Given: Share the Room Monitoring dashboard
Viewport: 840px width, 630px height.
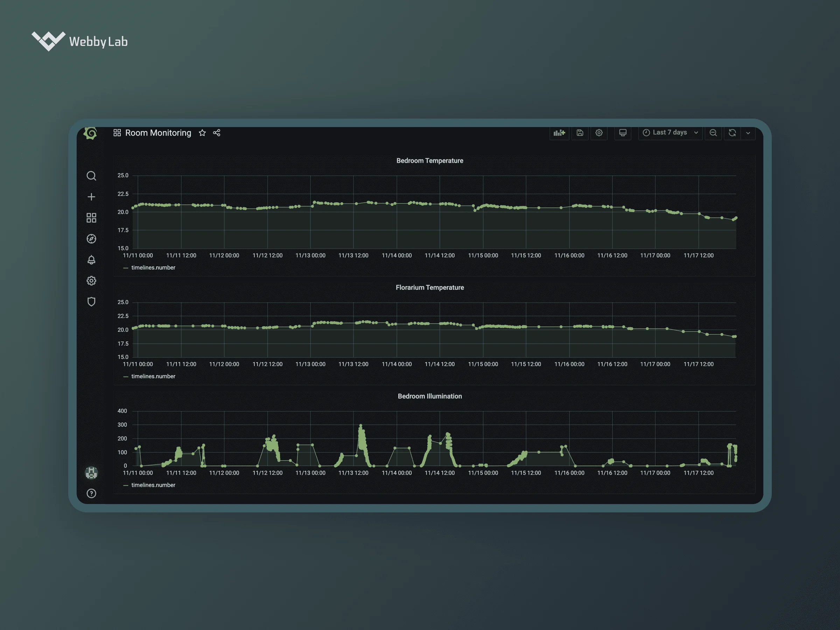Looking at the screenshot, I should (x=217, y=133).
